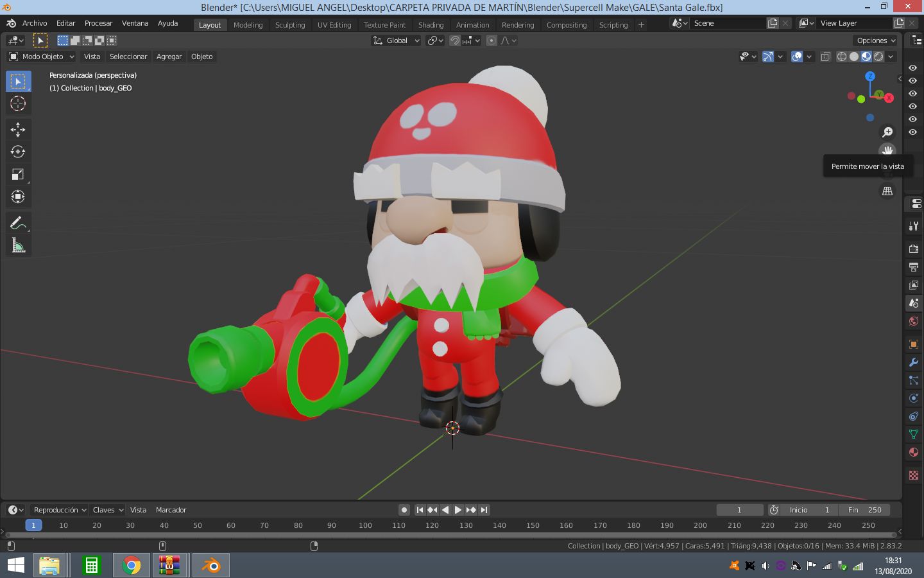Toggle X-ray view mode
Screen dimensions: 924x578
pos(825,57)
